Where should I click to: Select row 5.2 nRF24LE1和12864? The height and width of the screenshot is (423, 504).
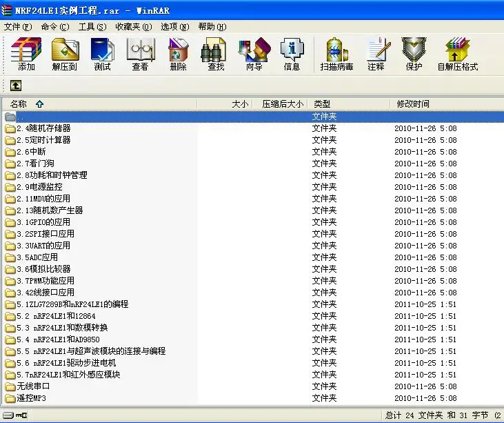pos(254,316)
